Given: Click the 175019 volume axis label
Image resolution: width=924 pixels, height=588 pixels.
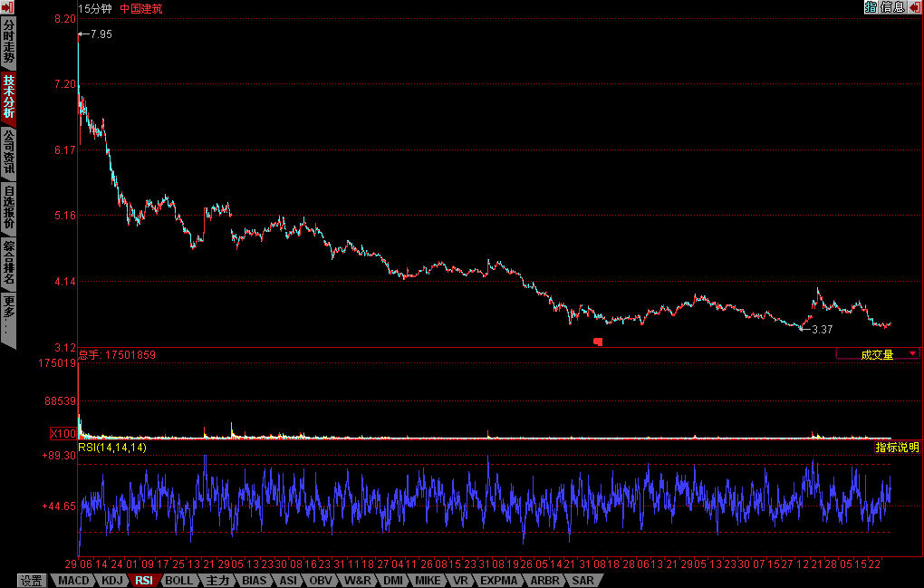Looking at the screenshot, I should pyautogui.click(x=58, y=363).
